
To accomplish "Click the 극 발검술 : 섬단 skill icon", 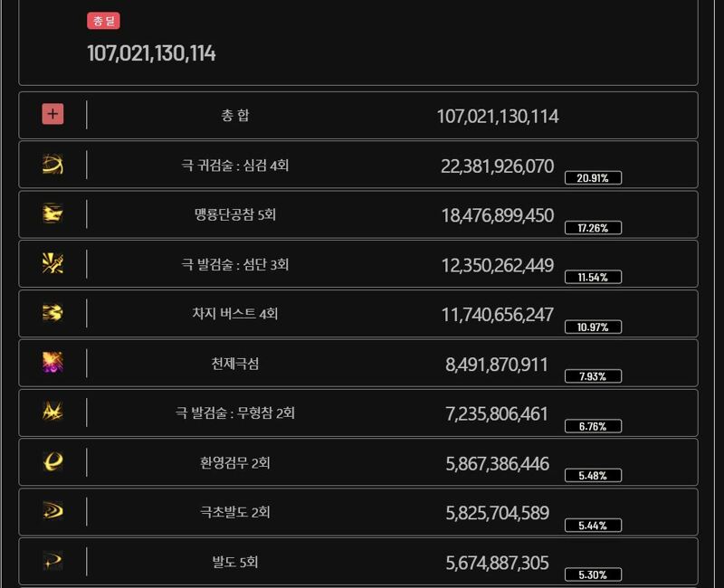I will (52, 263).
